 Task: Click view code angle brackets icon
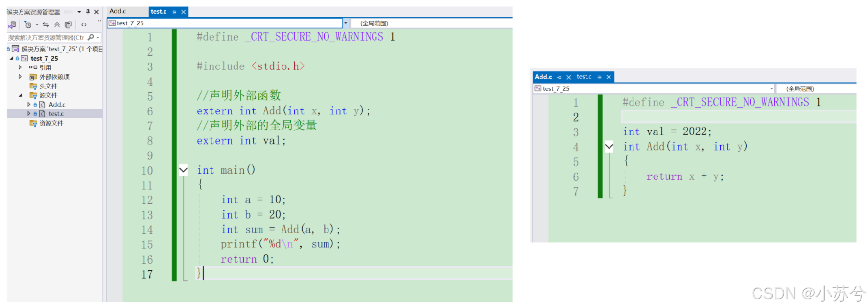[x=84, y=24]
